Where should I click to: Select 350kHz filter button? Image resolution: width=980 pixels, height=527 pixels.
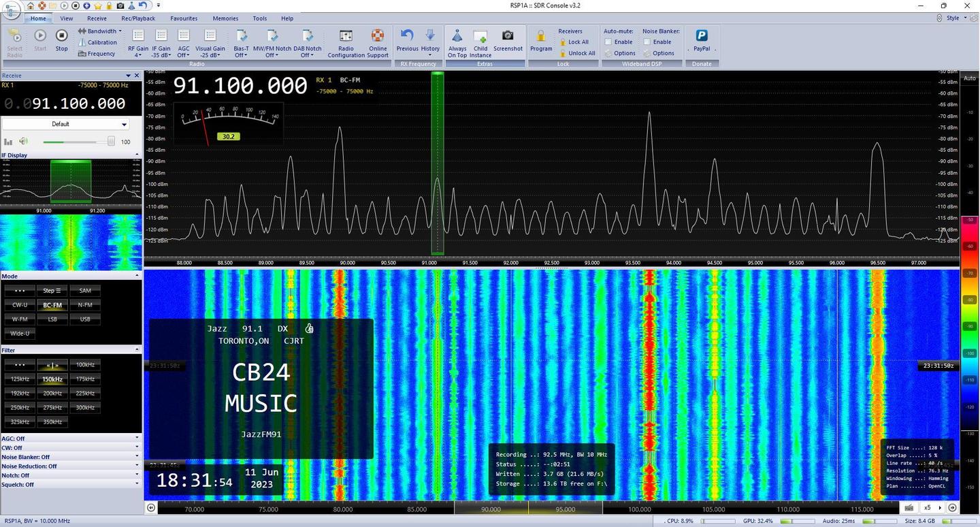tap(52, 422)
